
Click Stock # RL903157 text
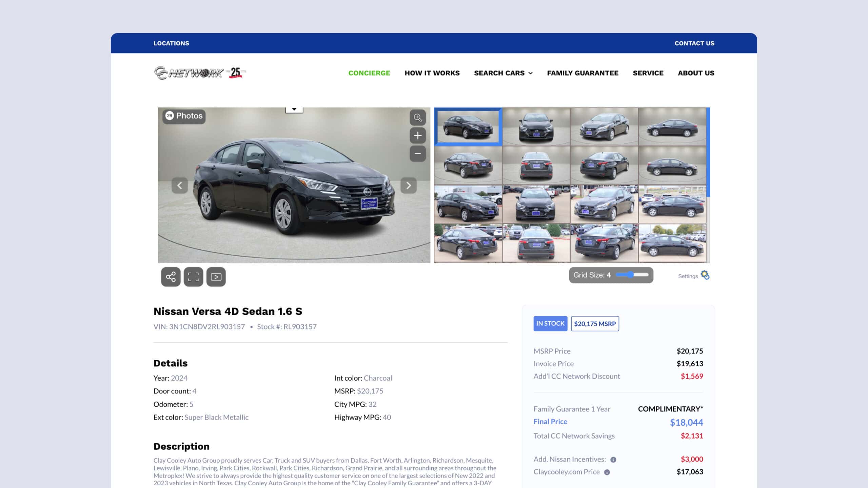tap(287, 327)
